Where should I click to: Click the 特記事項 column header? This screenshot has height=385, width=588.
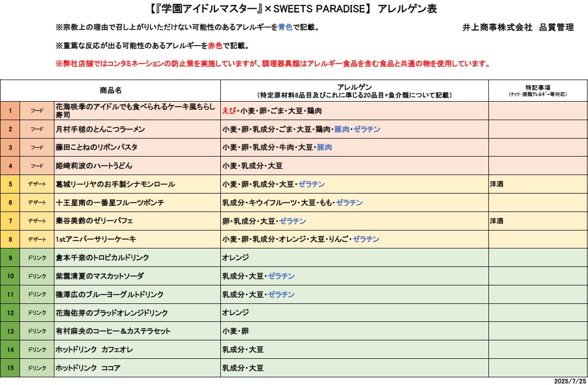coord(538,91)
